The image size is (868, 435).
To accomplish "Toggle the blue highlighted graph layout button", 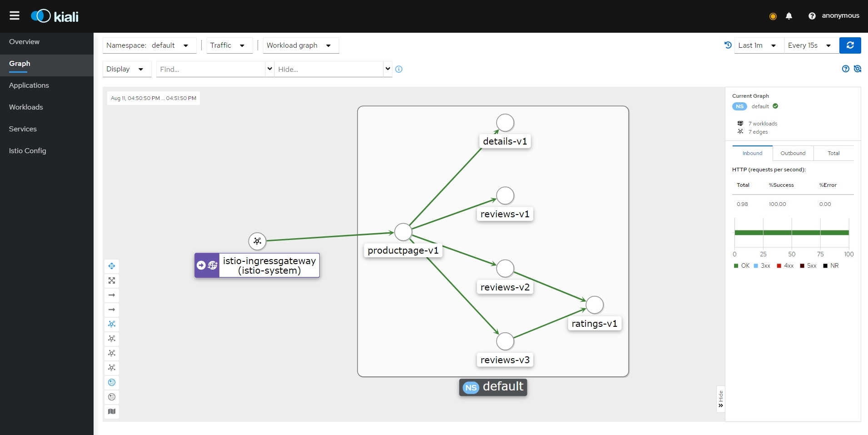I will point(112,324).
